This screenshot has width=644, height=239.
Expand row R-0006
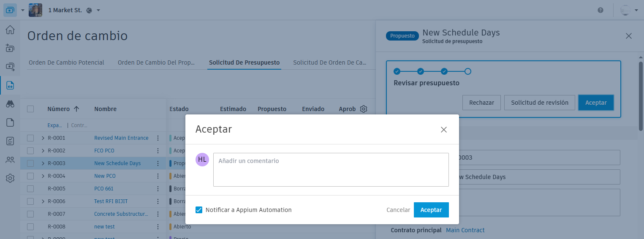point(43,201)
